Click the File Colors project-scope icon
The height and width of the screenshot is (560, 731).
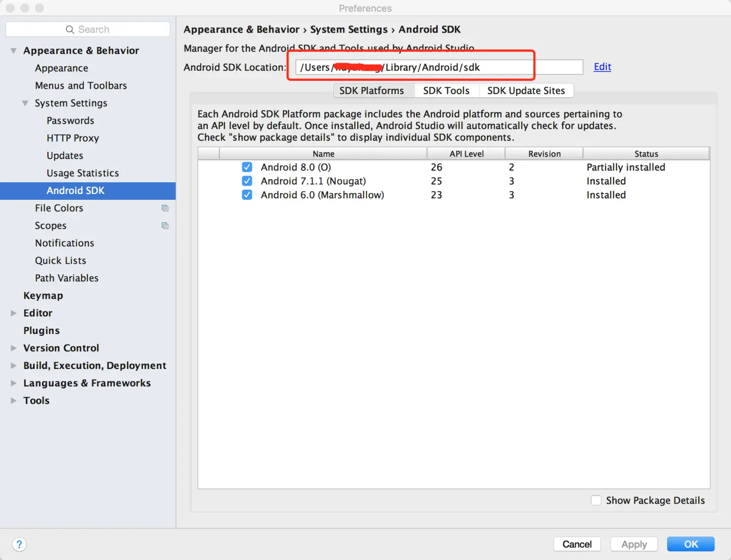pyautogui.click(x=165, y=208)
